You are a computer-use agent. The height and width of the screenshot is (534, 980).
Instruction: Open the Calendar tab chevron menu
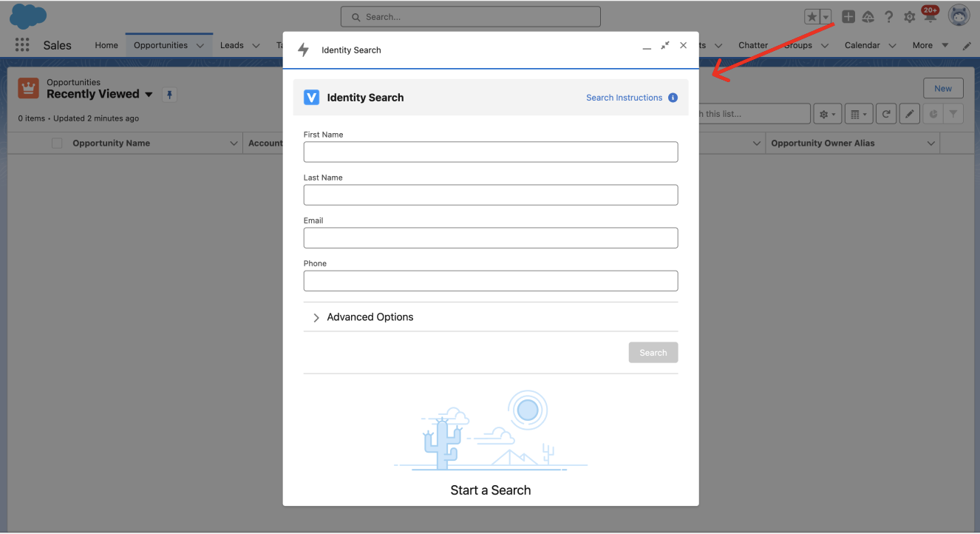point(892,46)
